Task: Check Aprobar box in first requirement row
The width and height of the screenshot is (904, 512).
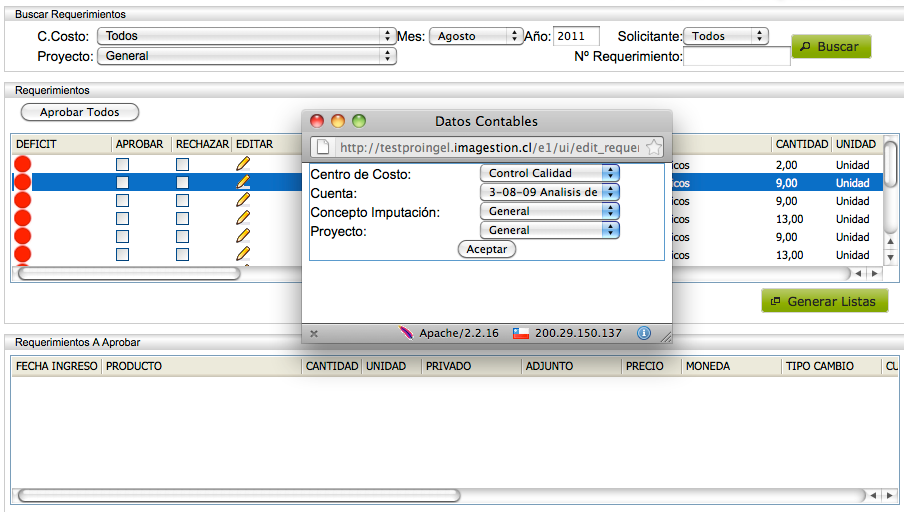Action: point(122,164)
